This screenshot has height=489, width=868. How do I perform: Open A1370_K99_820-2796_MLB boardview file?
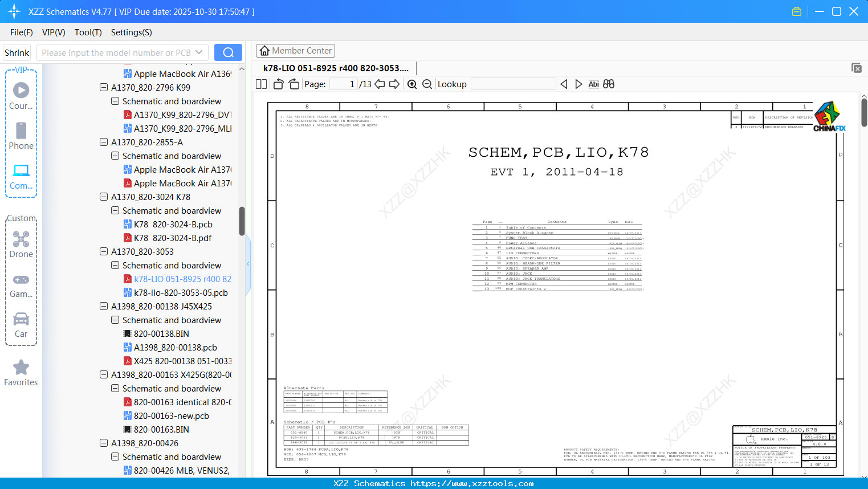coord(177,129)
